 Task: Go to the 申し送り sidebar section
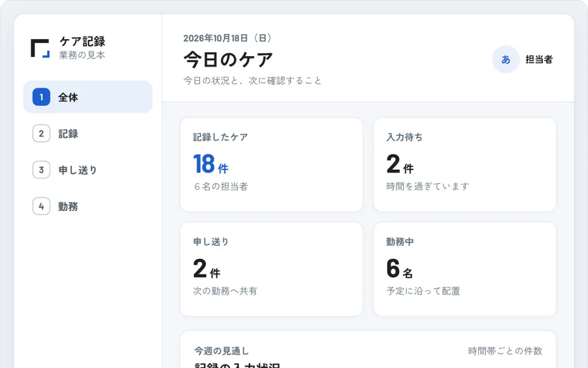(x=88, y=169)
